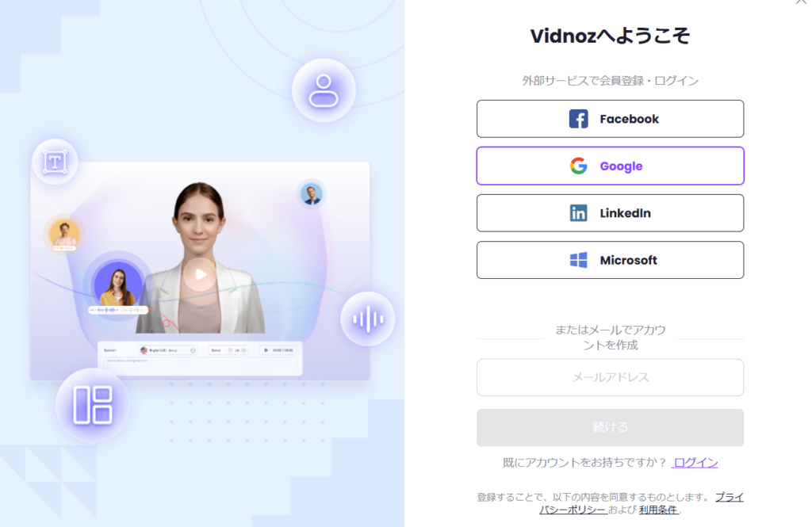Open the ログイン login link

(x=695, y=463)
